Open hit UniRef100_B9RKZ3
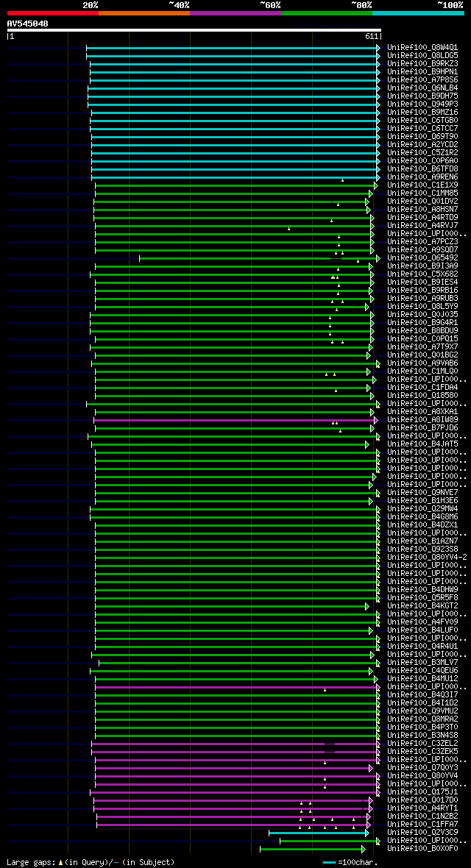The image size is (471, 868). pos(422,64)
